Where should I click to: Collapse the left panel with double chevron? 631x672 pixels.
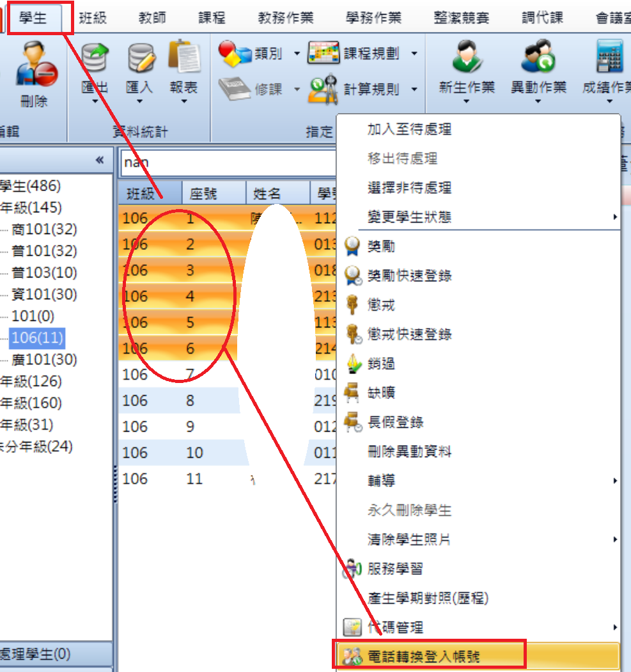pos(100,160)
